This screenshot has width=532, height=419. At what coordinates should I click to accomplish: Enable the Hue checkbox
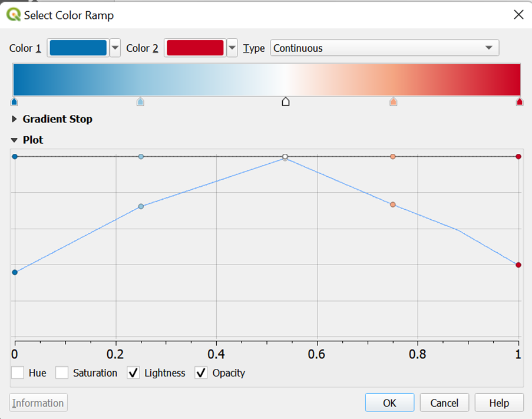pyautogui.click(x=18, y=373)
